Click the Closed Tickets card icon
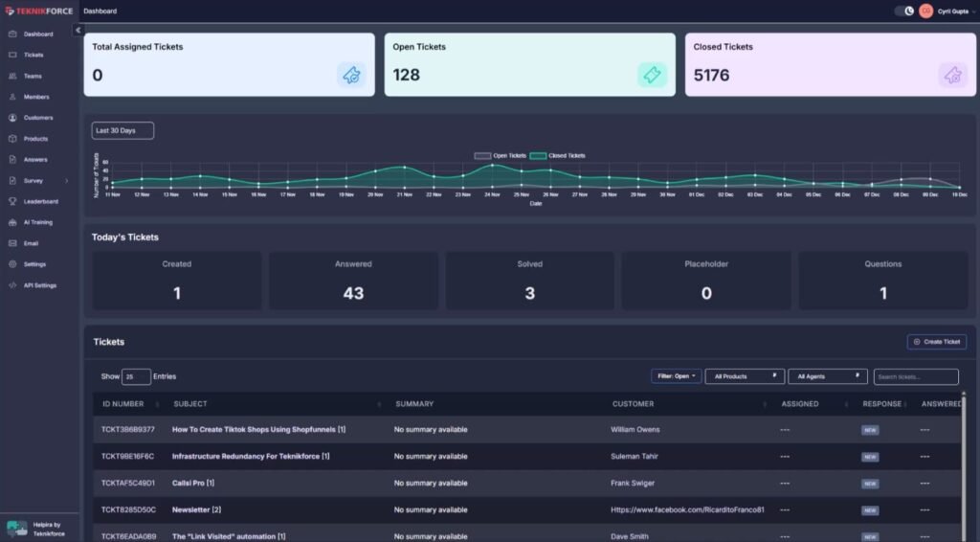980x542 pixels. (x=952, y=75)
